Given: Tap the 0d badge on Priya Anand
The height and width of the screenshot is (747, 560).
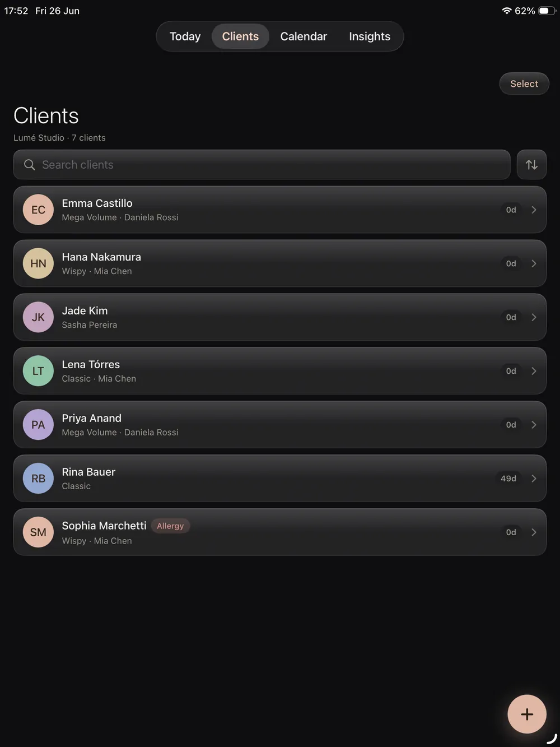Looking at the screenshot, I should click(511, 425).
